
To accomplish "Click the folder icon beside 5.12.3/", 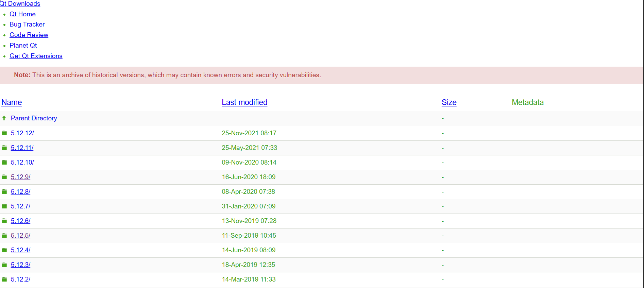I will [4, 265].
